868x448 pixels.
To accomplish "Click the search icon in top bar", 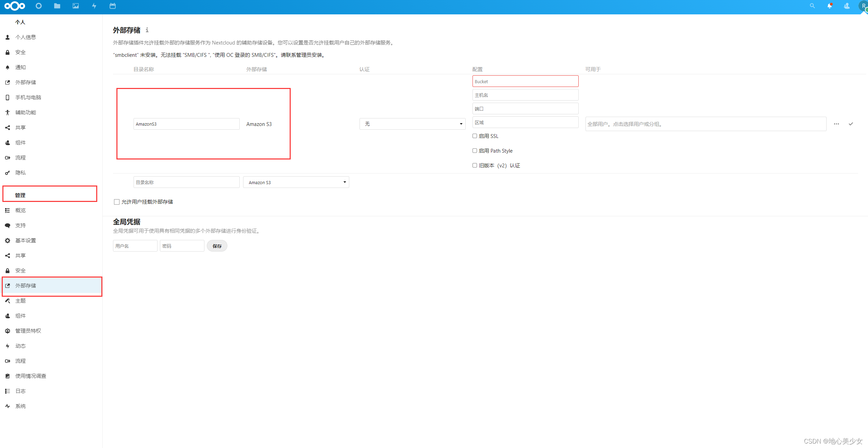I will coord(811,6).
